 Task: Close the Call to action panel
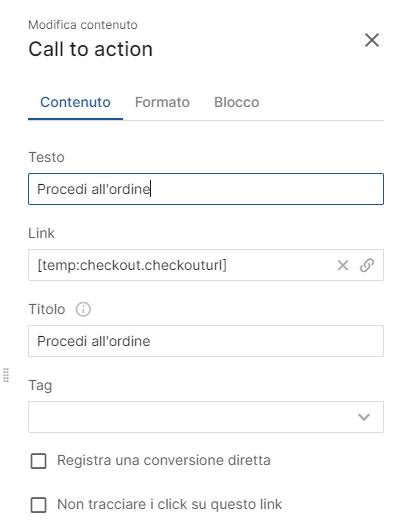372,40
